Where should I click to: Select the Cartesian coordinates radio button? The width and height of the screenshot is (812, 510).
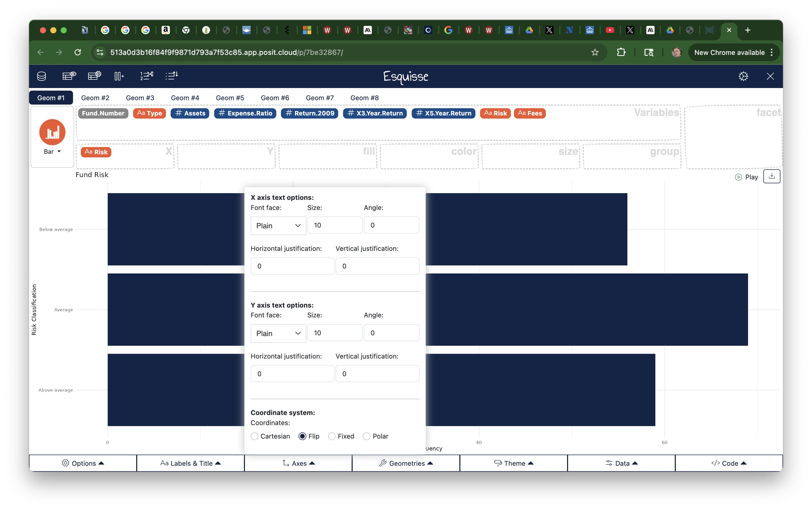coord(255,436)
